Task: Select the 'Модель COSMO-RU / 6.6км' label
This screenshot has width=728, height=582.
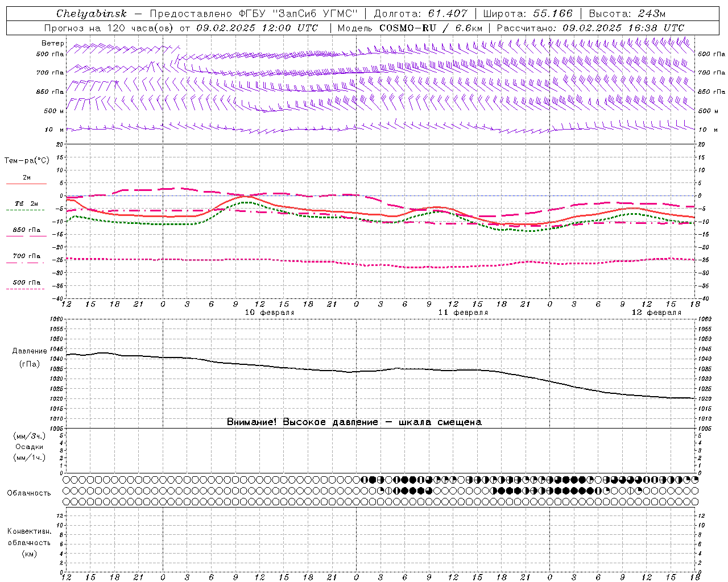Action: (410, 28)
